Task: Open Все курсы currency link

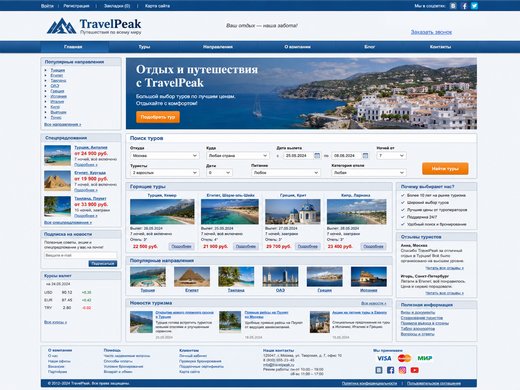Action: tap(55, 322)
